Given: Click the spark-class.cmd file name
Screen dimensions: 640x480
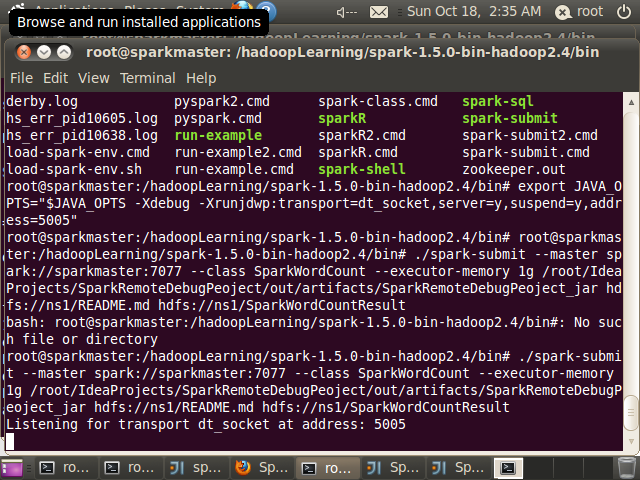Looking at the screenshot, I should pos(378,101).
